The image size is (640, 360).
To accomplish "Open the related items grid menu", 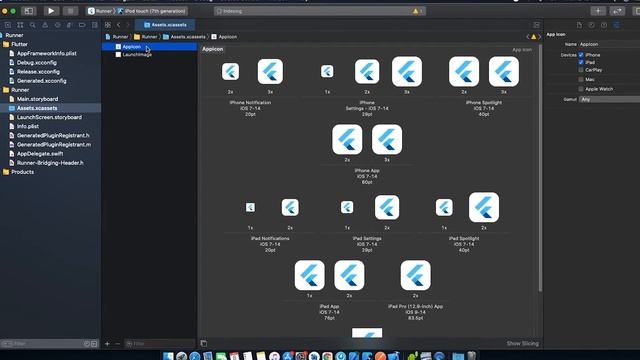I will tap(108, 25).
